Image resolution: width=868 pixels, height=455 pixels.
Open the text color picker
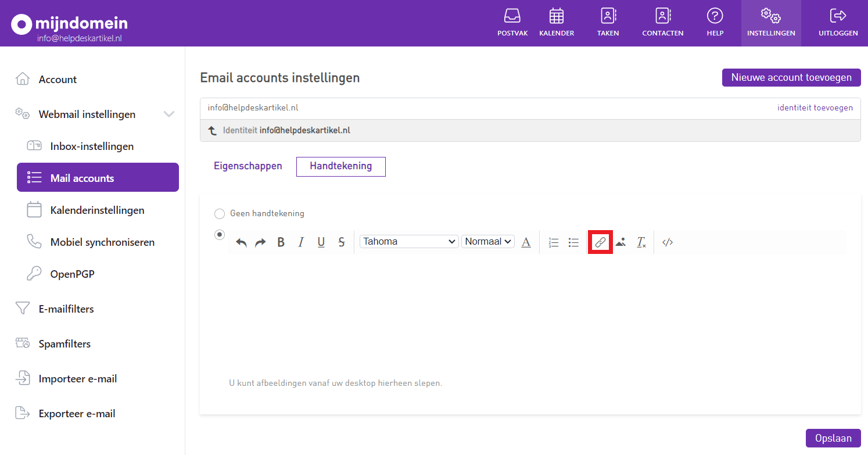[526, 242]
